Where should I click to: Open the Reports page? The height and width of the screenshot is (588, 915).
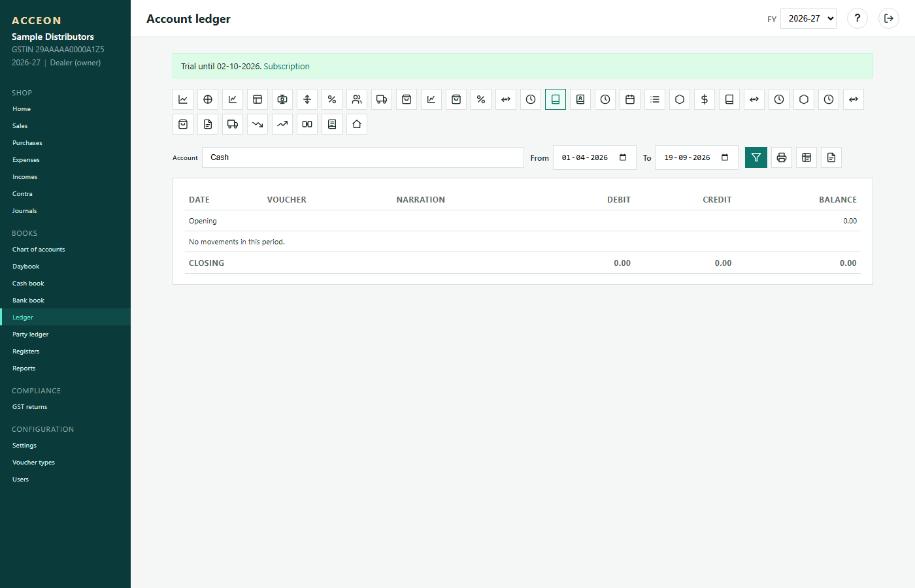65,368
